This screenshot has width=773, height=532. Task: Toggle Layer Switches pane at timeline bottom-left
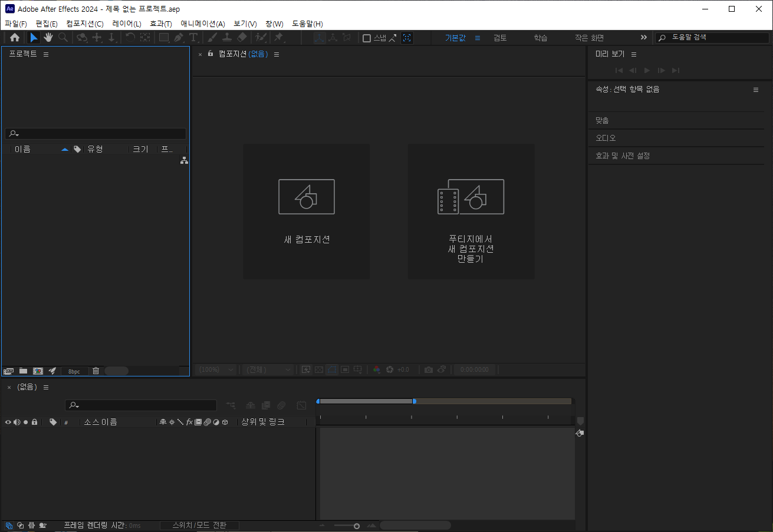9,526
